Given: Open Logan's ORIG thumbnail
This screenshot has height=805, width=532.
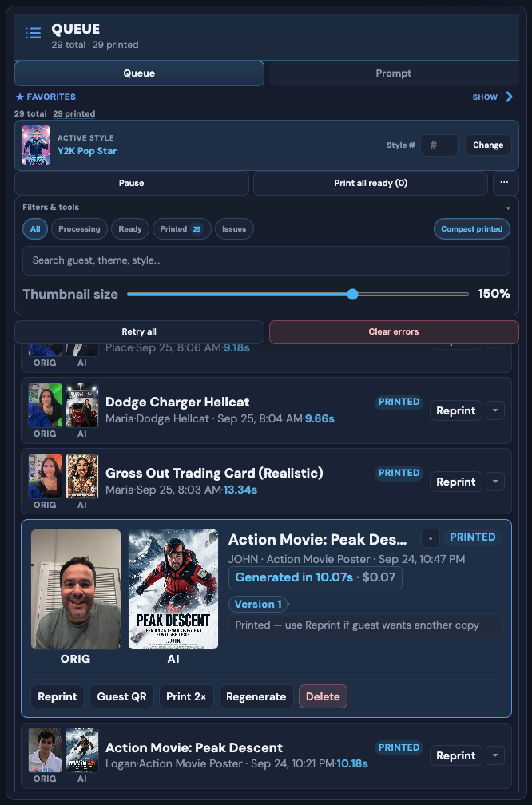Looking at the screenshot, I should [x=46, y=750].
